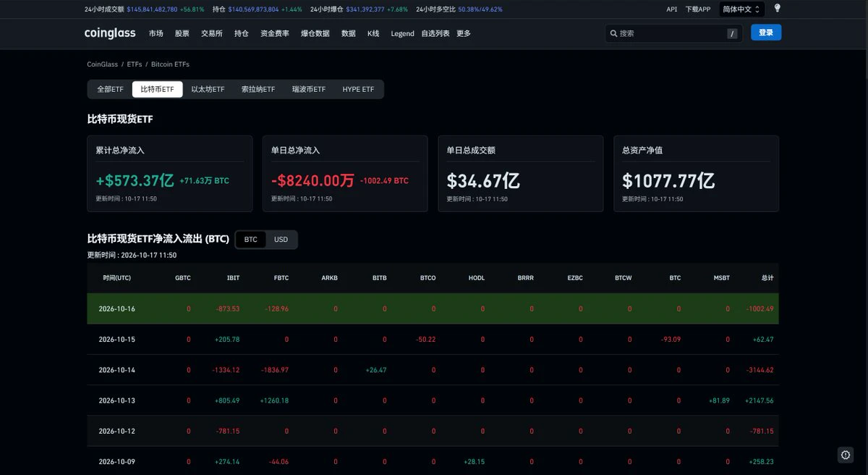Viewport: 868px width, 475px height.
Task: Open the 自选列表 navigation item
Action: click(435, 33)
